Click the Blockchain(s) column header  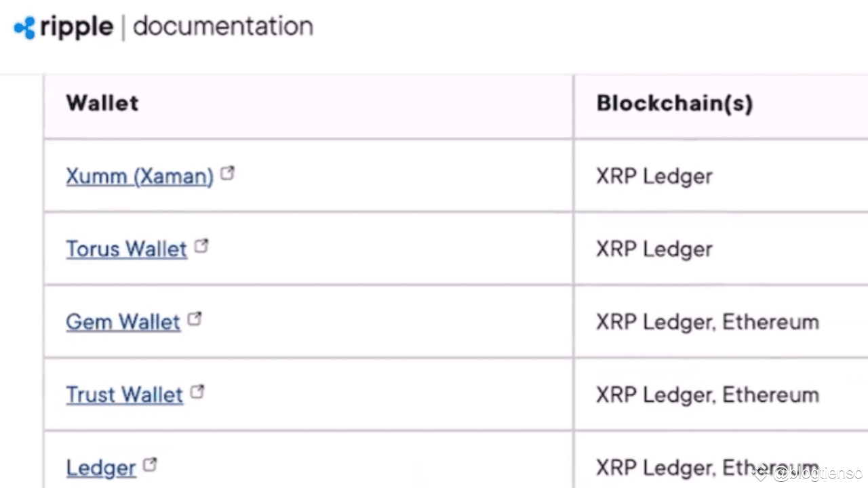point(674,103)
